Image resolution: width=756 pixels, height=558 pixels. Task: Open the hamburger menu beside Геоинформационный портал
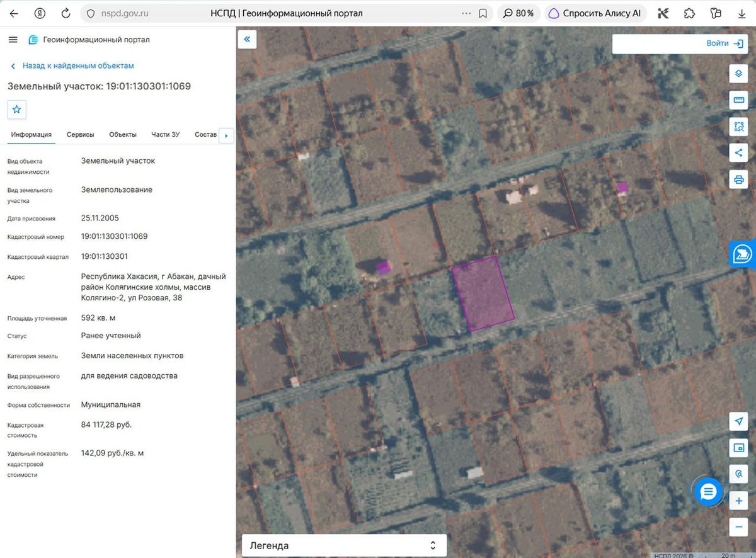click(13, 40)
